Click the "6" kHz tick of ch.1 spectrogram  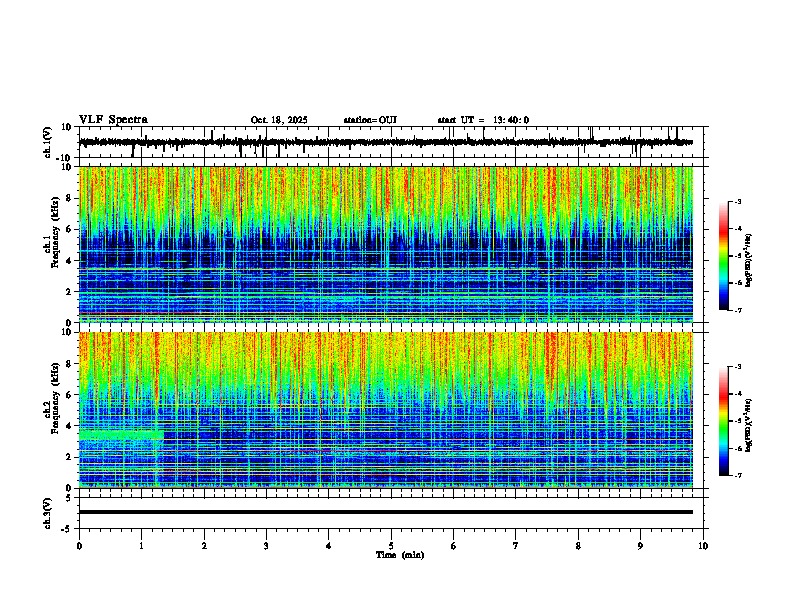tap(69, 230)
